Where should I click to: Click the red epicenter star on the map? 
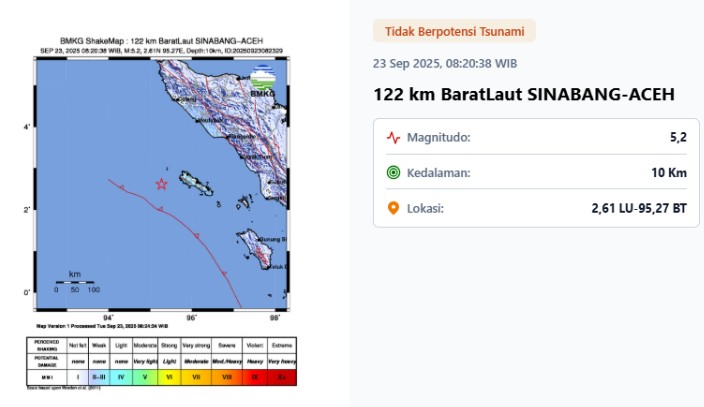coord(161,184)
